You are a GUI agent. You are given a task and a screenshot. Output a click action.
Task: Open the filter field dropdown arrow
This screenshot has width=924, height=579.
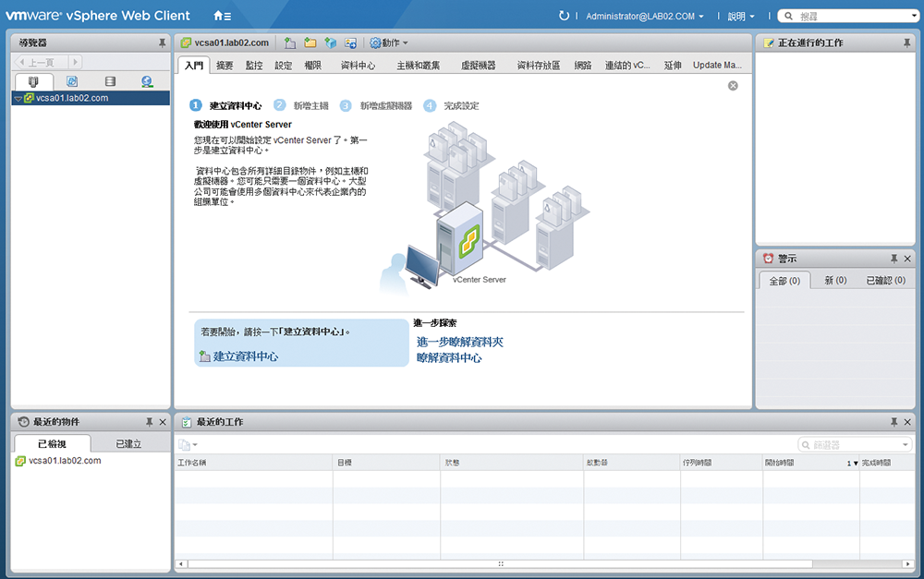[x=906, y=445]
